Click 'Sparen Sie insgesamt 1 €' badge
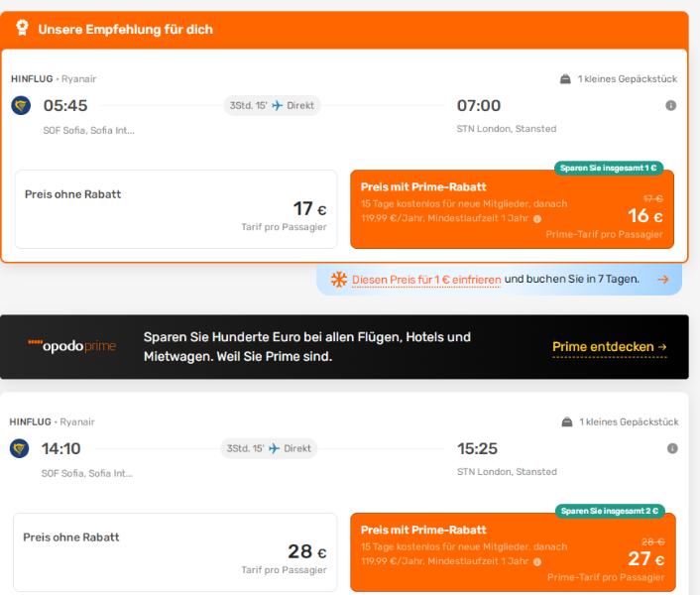Viewport: 700px width, 595px height. [x=609, y=169]
